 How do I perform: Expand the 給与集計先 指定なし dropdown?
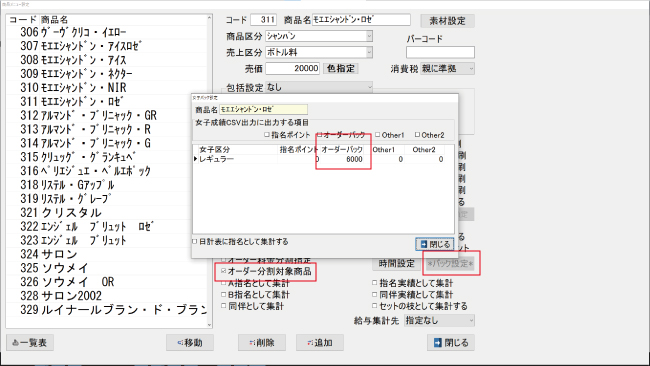pyautogui.click(x=471, y=320)
